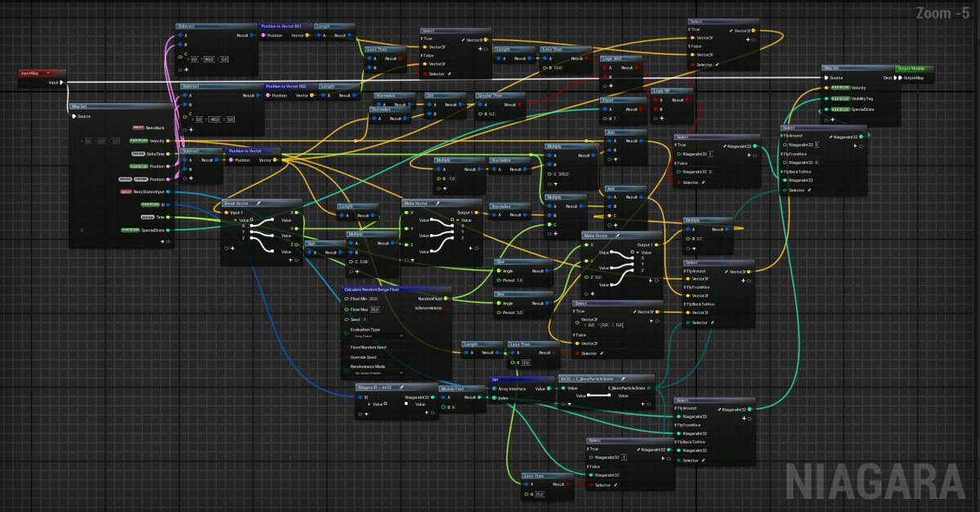Click the Seed value field
This screenshot has width=980, height=512.
(365, 319)
